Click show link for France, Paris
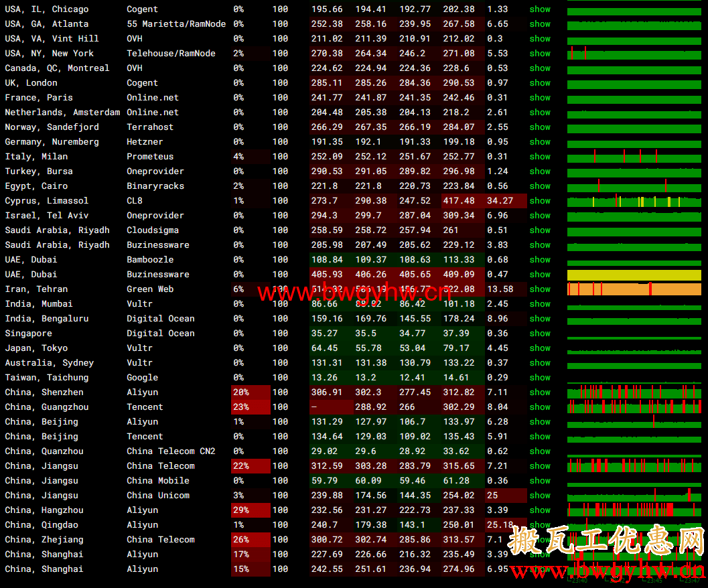Image resolution: width=708 pixels, height=588 pixels. click(x=540, y=98)
